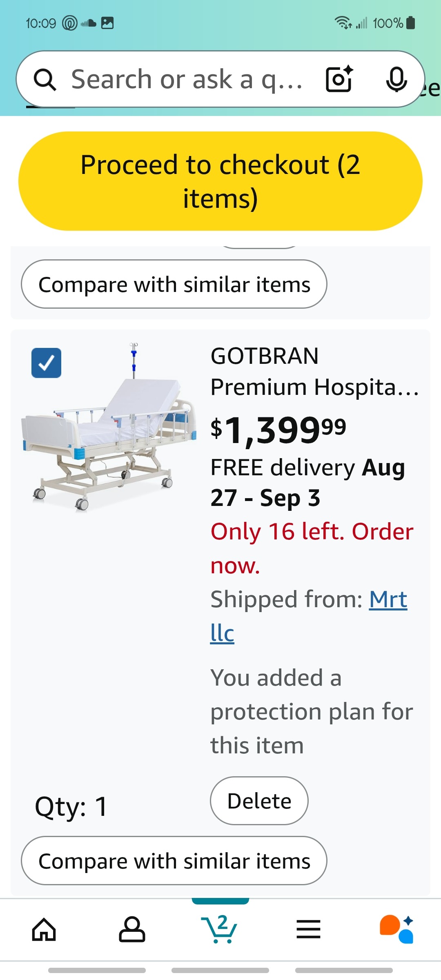Tap the Qty: 1 quantity label
441x980 pixels.
point(71,806)
